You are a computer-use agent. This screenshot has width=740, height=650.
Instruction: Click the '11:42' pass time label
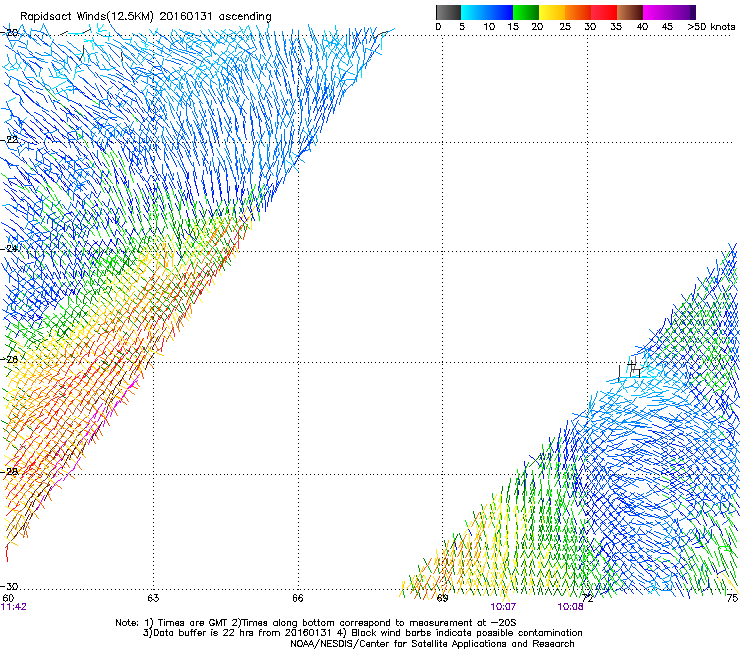pos(14,607)
